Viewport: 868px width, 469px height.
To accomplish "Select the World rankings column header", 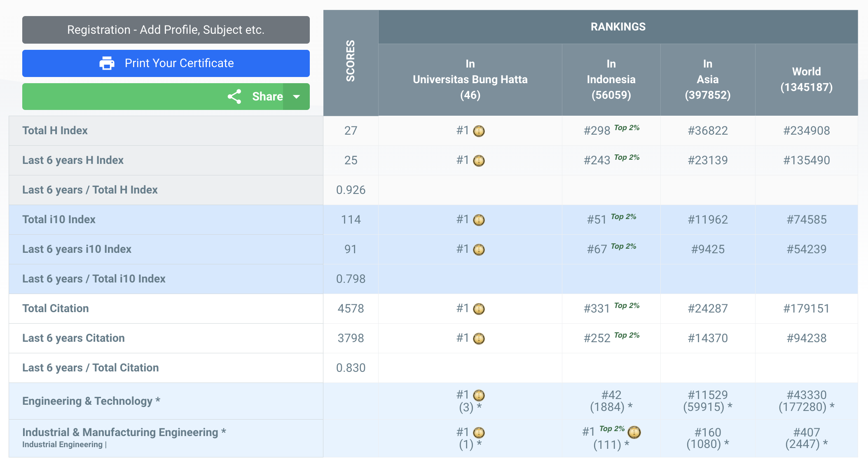I will [x=806, y=79].
